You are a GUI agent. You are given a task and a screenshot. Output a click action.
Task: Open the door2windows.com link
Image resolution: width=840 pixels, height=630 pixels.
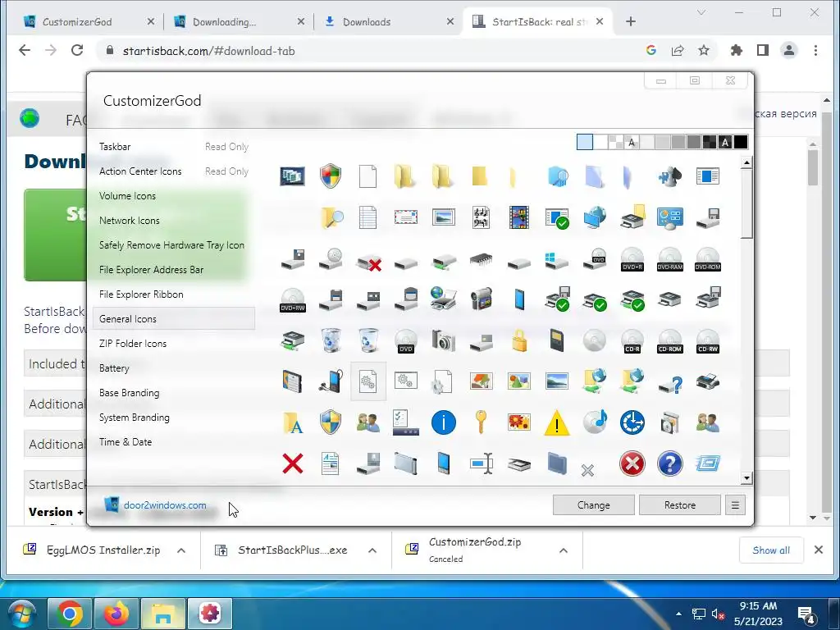click(x=165, y=505)
